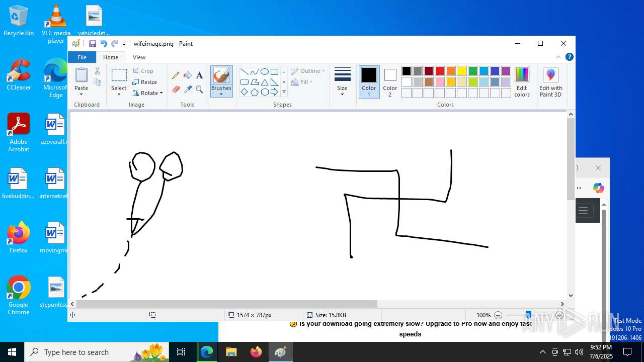Viewport: 644px width, 362px height.
Task: Choose the Oval shape
Action: pos(264,71)
